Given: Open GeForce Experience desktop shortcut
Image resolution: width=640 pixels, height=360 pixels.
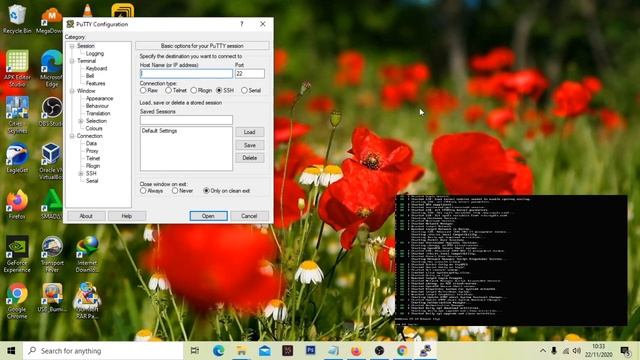Looking at the screenshot, I should (17, 254).
